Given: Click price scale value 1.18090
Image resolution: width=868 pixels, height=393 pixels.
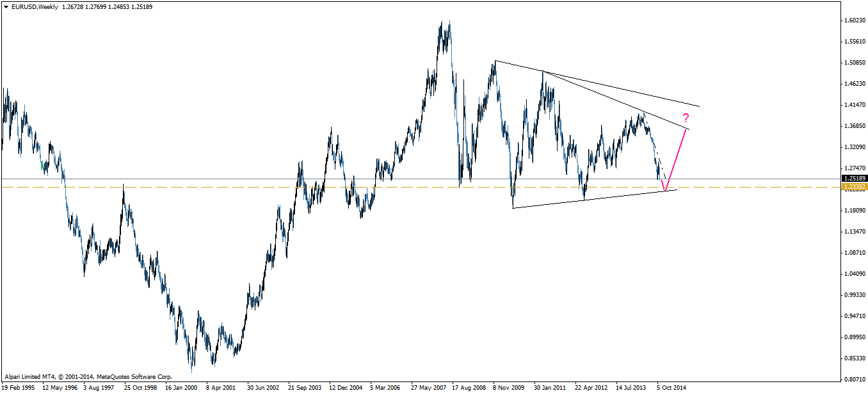Looking at the screenshot, I should pyautogui.click(x=856, y=211).
